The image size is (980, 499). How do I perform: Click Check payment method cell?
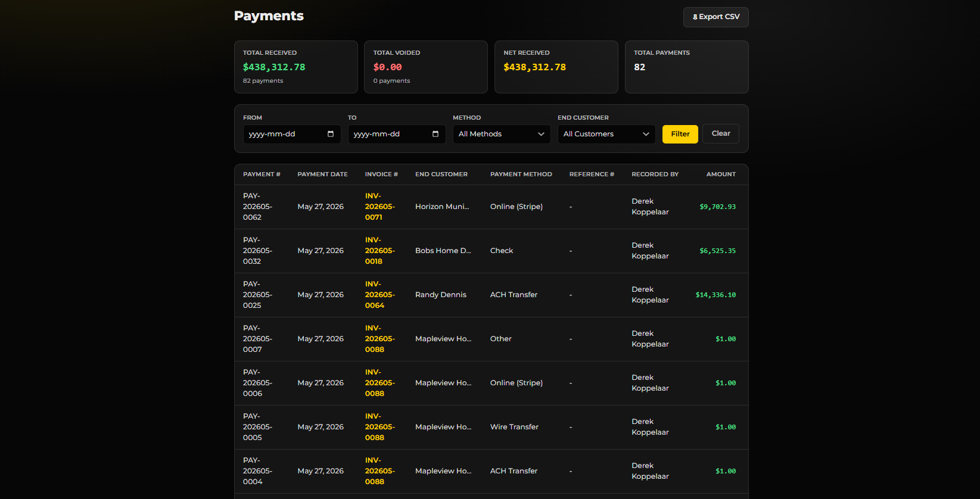502,251
